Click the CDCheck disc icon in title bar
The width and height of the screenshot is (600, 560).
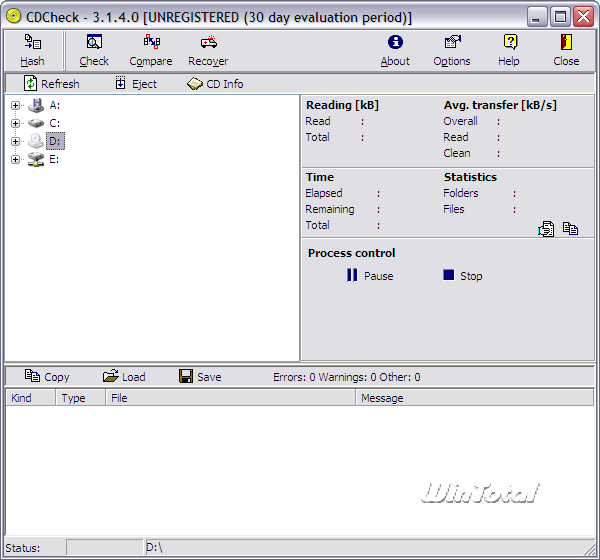pyautogui.click(x=14, y=16)
